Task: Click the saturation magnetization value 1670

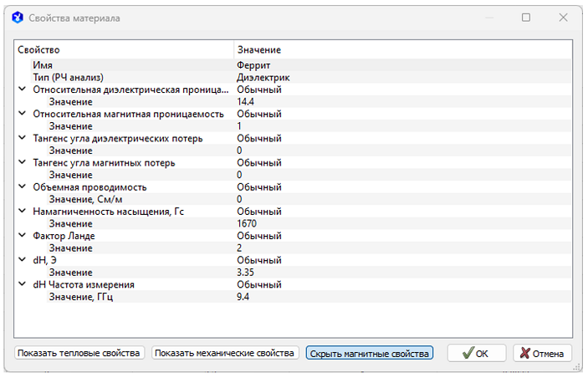Action: pos(247,224)
